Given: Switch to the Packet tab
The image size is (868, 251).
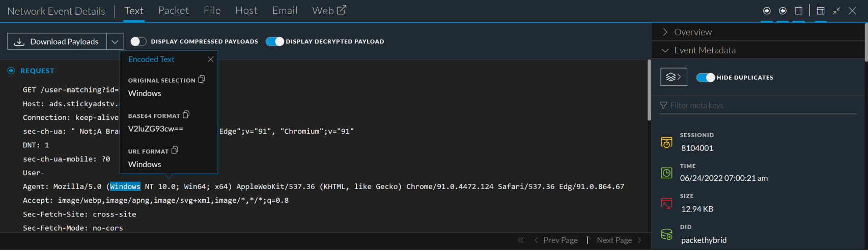Looking at the screenshot, I should coord(173,11).
